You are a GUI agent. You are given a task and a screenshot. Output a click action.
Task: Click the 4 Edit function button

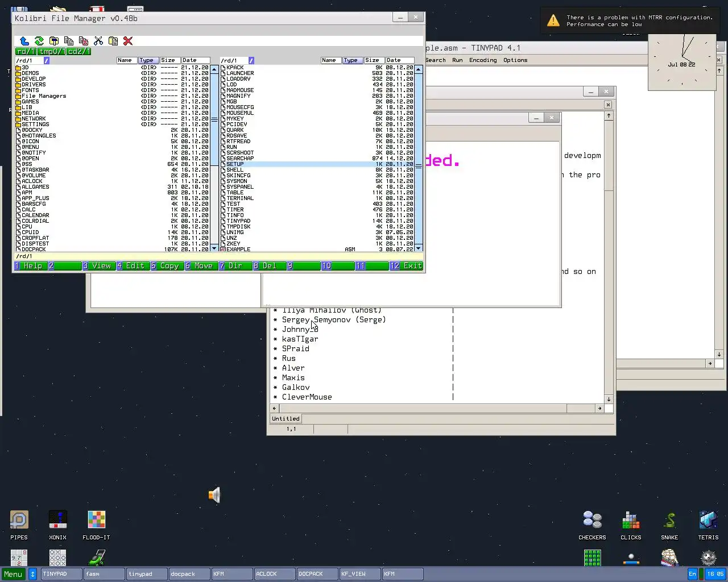(x=133, y=266)
